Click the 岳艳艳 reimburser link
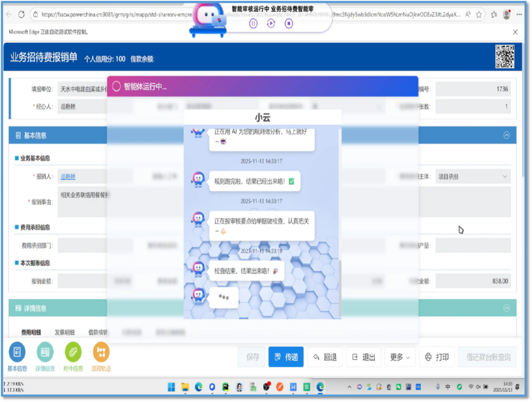The height and width of the screenshot is (402, 532). click(x=68, y=177)
